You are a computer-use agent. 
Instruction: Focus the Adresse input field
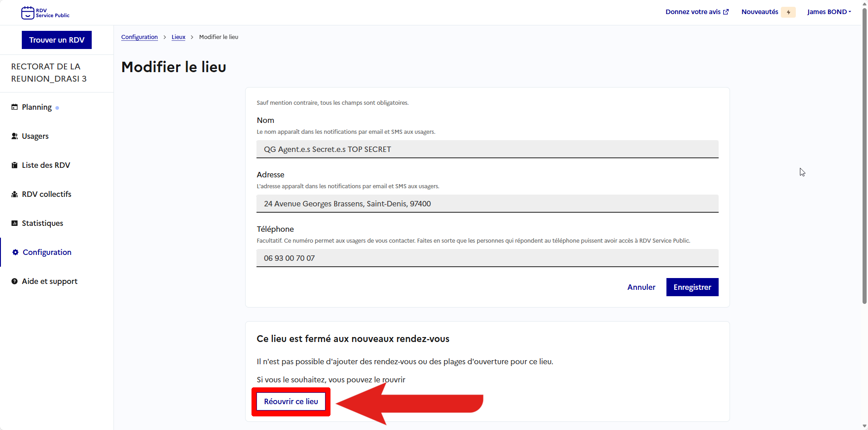487,204
